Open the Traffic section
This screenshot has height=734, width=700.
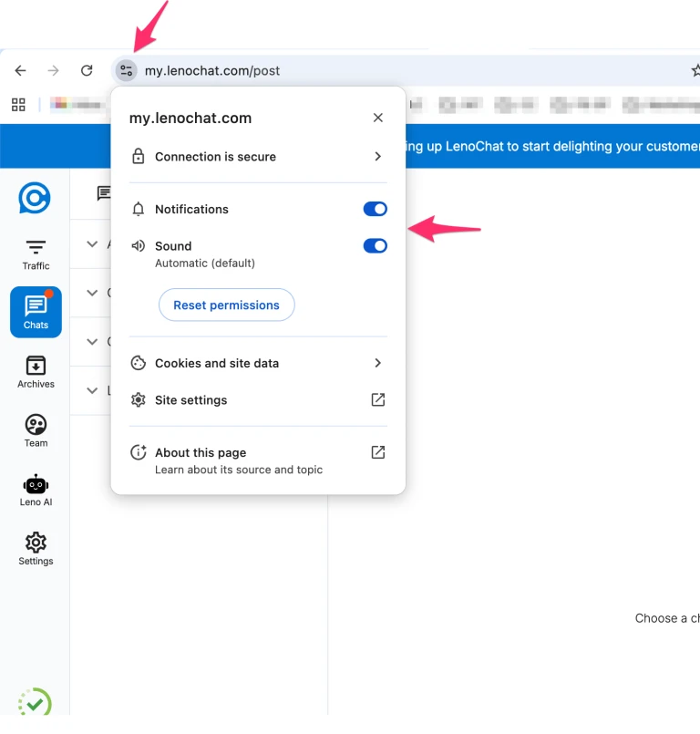pos(36,254)
